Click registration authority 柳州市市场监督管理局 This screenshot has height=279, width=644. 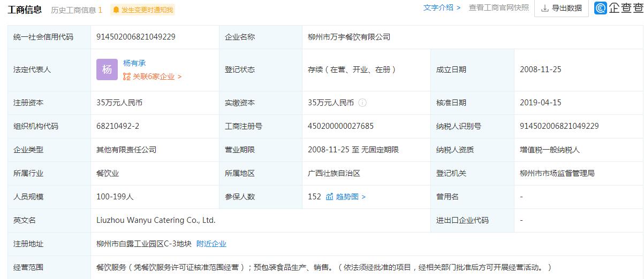point(557,173)
